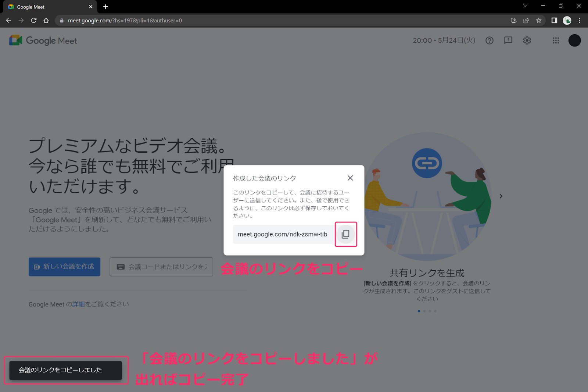Go to the browser home page
This screenshot has height=392, width=588.
pos(46,21)
